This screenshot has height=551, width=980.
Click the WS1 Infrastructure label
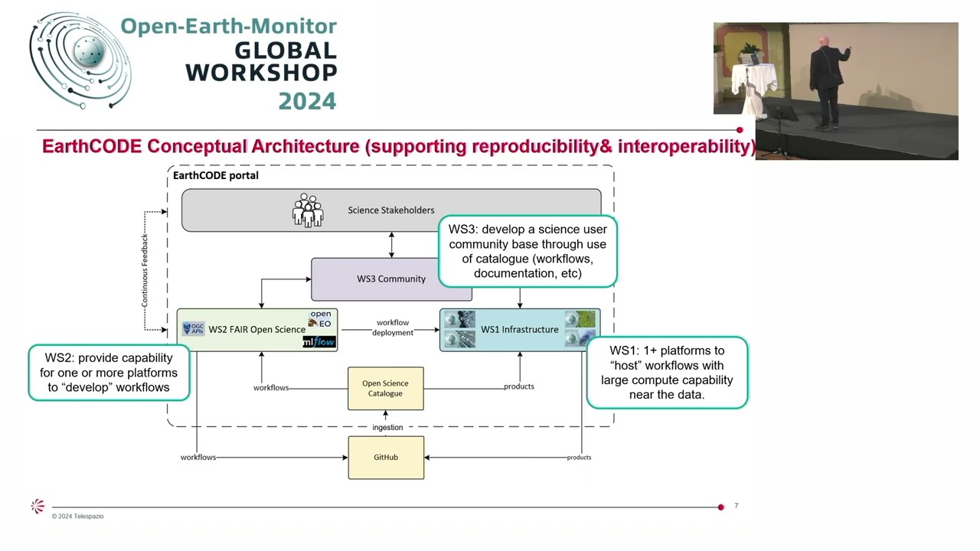pyautogui.click(x=520, y=330)
